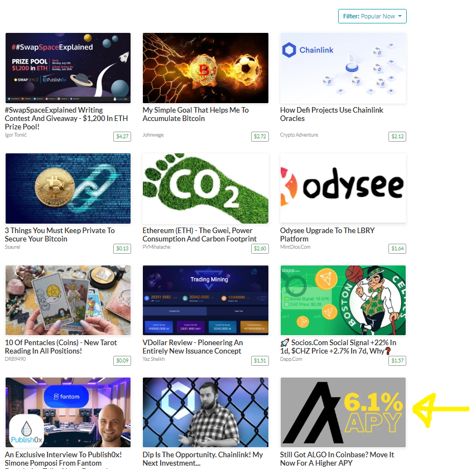This screenshot has width=476, height=469.
Task: Visit author Igor Tomić's profile
Action: click(x=16, y=135)
